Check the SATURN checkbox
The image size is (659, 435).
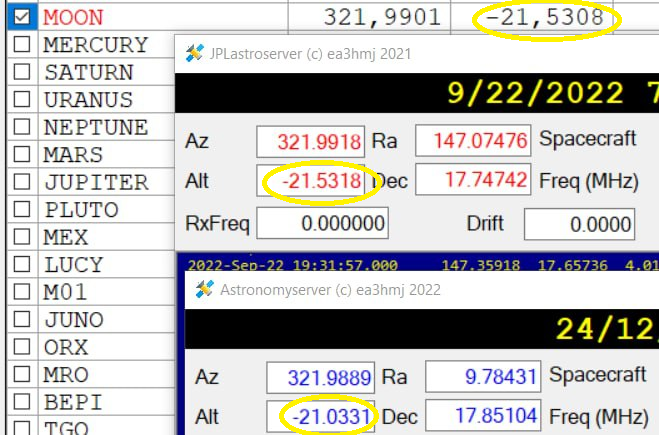pyautogui.click(x=22, y=72)
